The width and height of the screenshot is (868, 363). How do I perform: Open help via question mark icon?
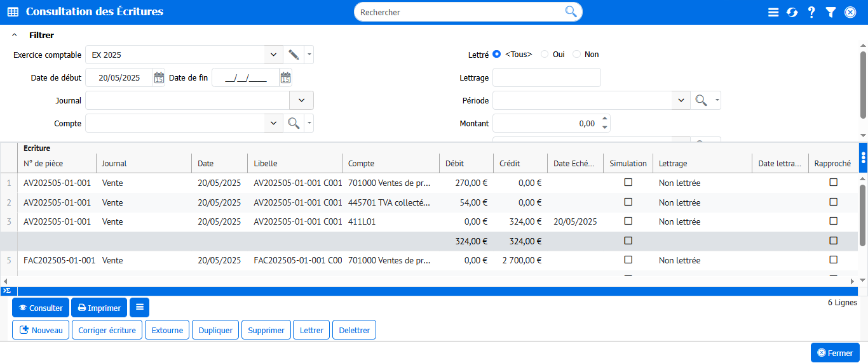click(811, 12)
